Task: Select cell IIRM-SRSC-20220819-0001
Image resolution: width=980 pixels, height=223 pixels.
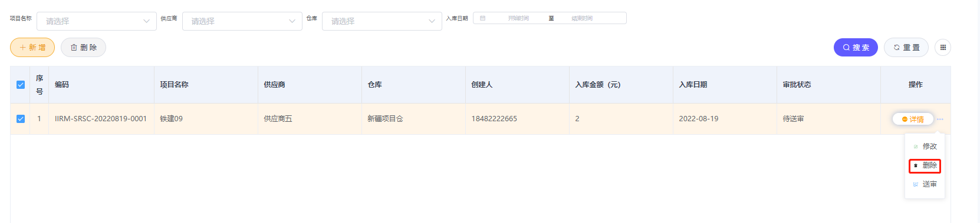Action: click(x=101, y=119)
